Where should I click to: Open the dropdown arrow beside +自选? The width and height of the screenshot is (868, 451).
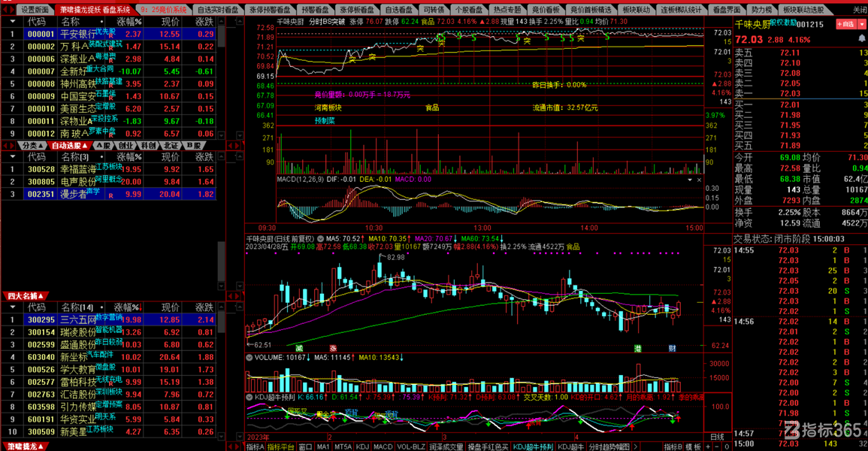[x=862, y=24]
